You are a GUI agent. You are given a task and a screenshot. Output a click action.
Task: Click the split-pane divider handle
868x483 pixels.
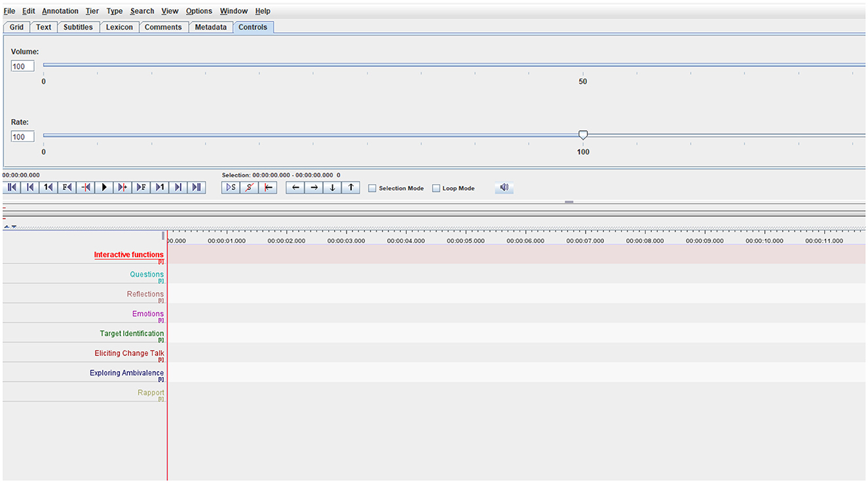coord(569,202)
